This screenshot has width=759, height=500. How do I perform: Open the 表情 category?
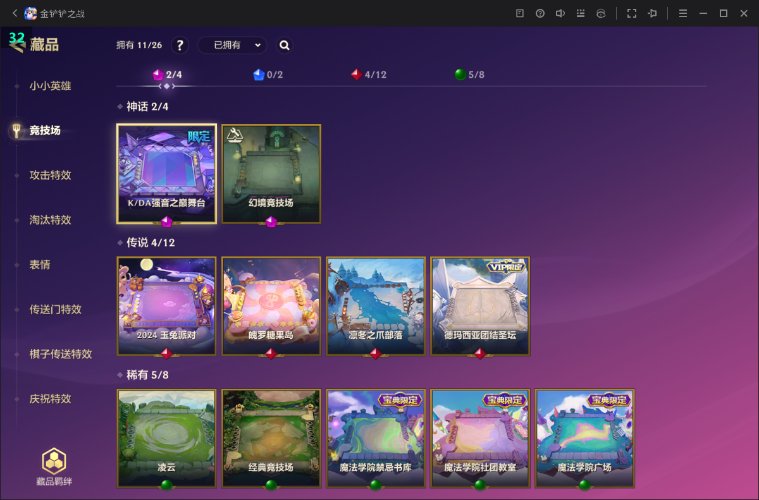click(x=40, y=265)
